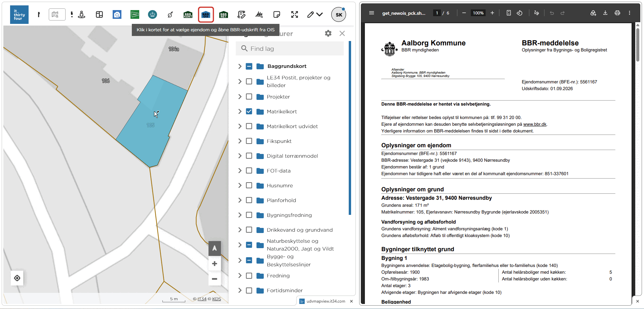The height and width of the screenshot is (309, 644).
Task: Open the BBR KORT tool
Action: click(x=188, y=14)
